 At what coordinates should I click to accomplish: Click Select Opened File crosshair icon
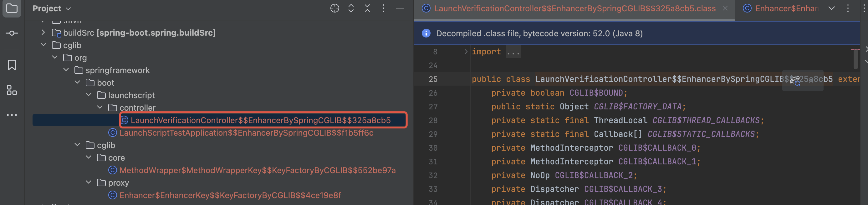334,8
